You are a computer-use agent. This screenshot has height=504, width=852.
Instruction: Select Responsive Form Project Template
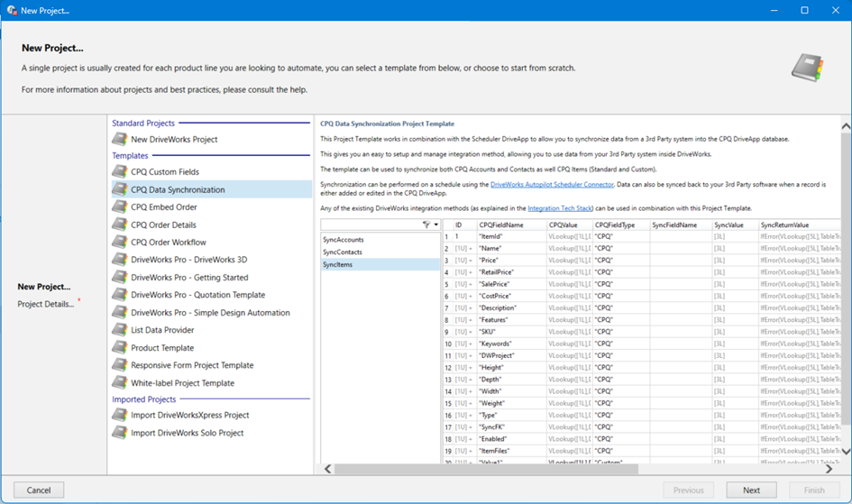192,365
